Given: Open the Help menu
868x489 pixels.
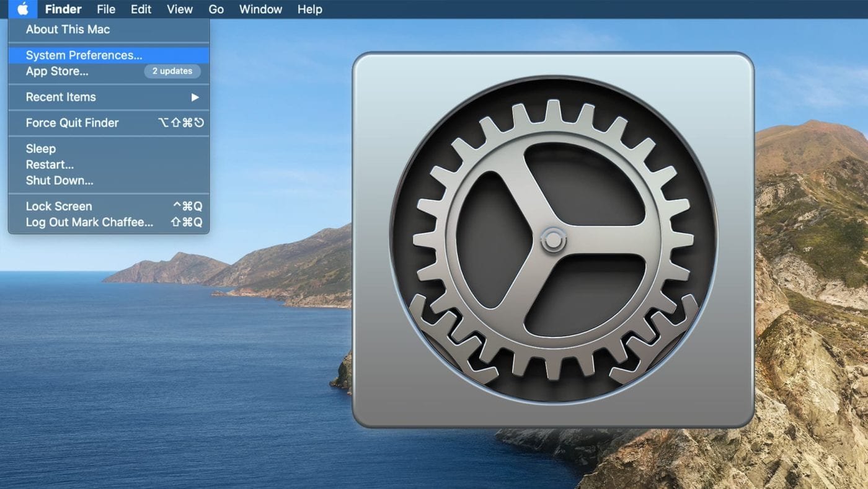Looking at the screenshot, I should (x=309, y=9).
